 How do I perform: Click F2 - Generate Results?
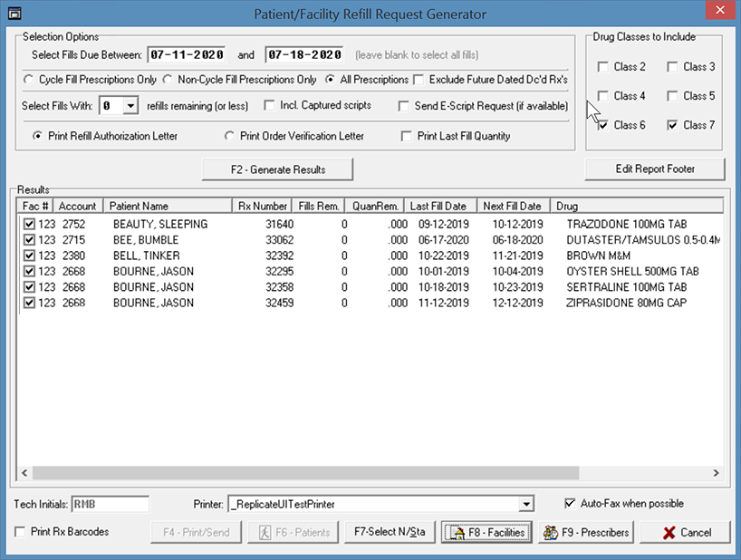[x=277, y=169]
